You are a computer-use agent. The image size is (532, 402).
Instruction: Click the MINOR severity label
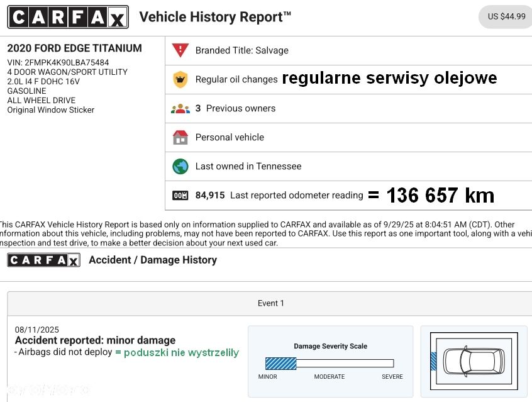(x=268, y=377)
